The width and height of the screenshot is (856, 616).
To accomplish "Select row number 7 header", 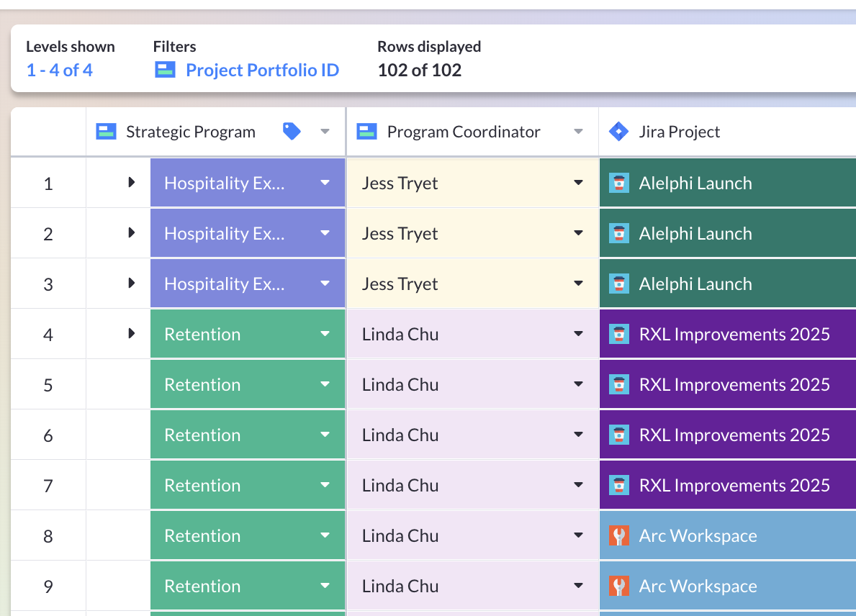I will click(x=48, y=486).
